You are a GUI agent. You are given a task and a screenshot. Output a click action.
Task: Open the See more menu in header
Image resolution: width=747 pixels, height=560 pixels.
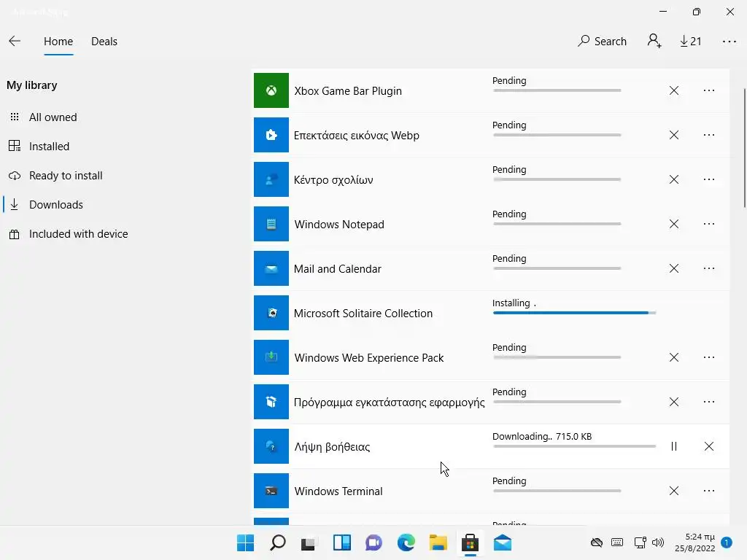point(729,42)
